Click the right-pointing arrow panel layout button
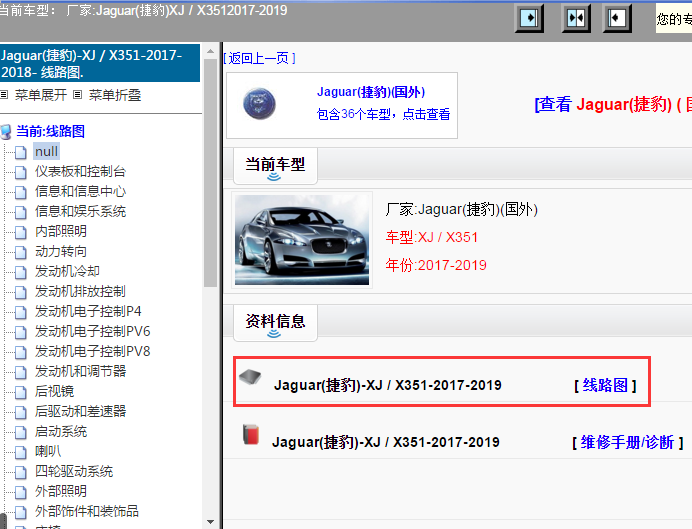 pyautogui.click(x=529, y=19)
